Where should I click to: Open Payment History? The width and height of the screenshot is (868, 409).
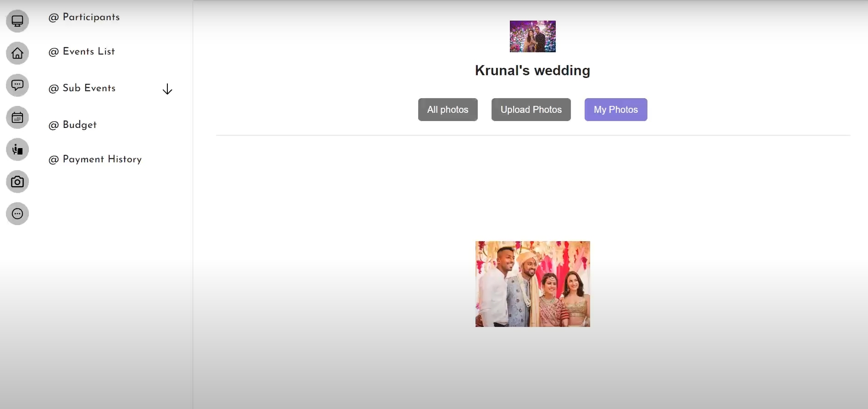pyautogui.click(x=95, y=159)
